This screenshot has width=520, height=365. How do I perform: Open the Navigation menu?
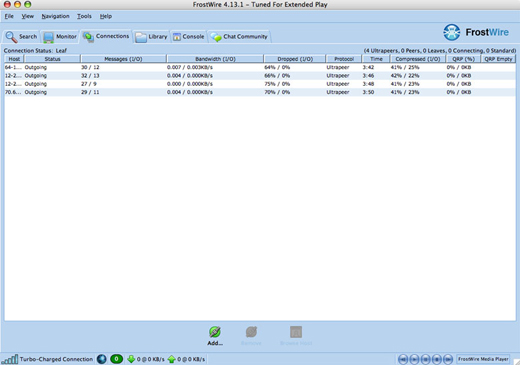coord(55,16)
